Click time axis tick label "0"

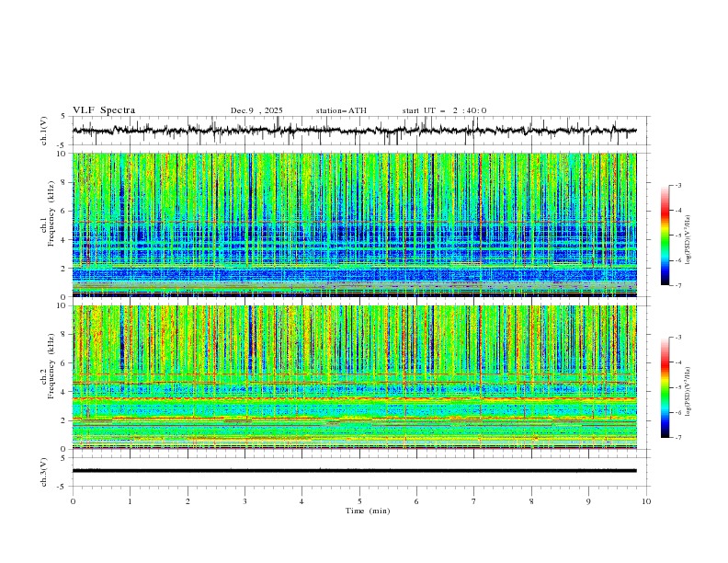pos(73,501)
